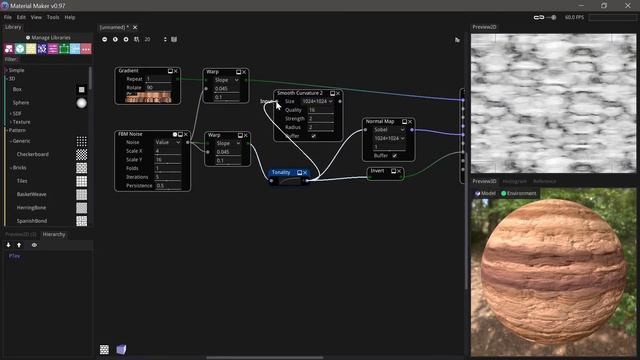640x360 pixels.
Task: Collapse the 3D library group
Action: [7, 79]
